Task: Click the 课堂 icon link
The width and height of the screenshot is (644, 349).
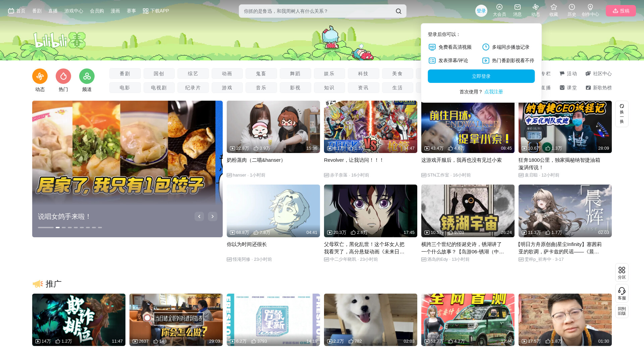Action: pyautogui.click(x=568, y=88)
